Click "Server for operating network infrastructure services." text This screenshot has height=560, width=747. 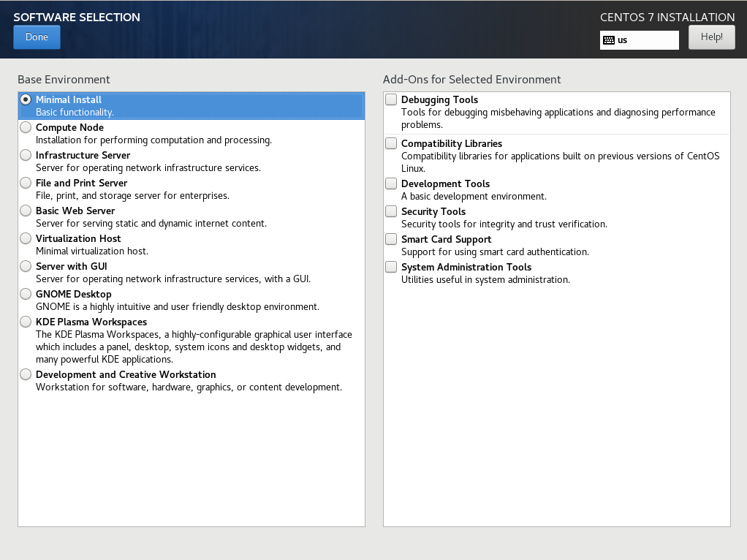pos(148,167)
